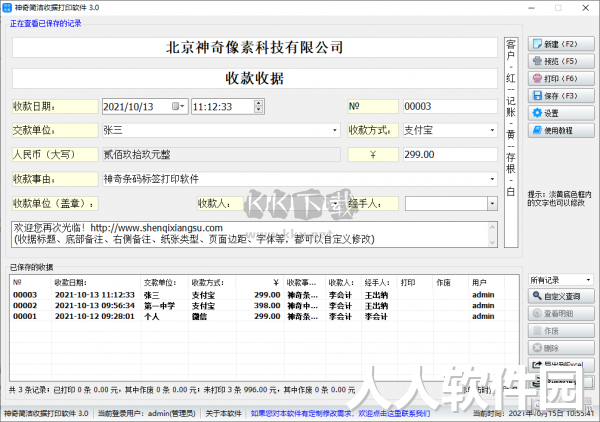Click the 作废 void button
This screenshot has width=600, height=422.
(x=561, y=331)
